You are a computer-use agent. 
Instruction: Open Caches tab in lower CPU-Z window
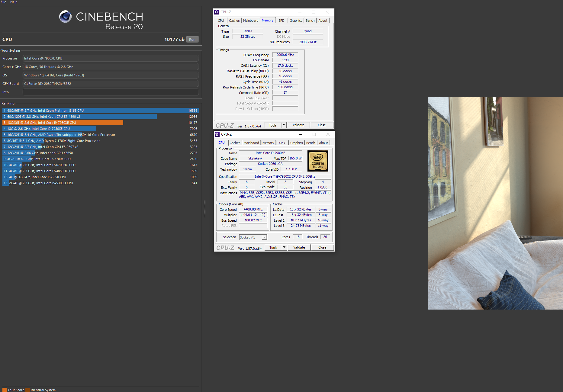[x=235, y=143]
